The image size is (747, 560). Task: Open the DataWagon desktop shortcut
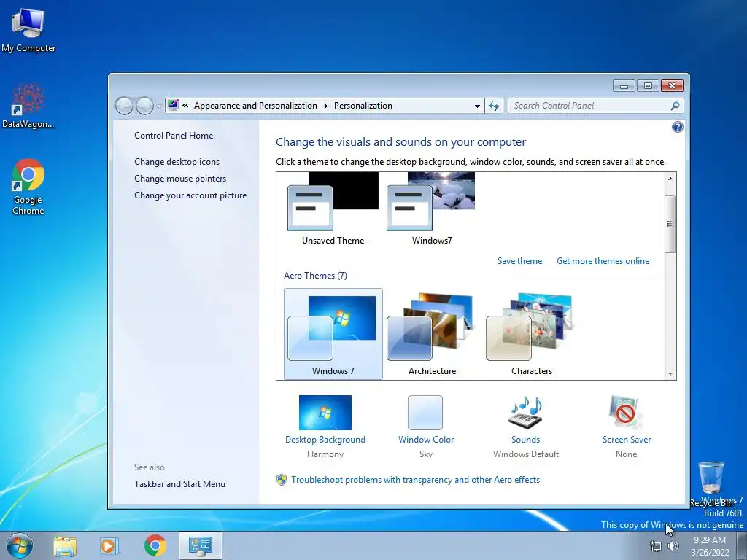coord(28,106)
